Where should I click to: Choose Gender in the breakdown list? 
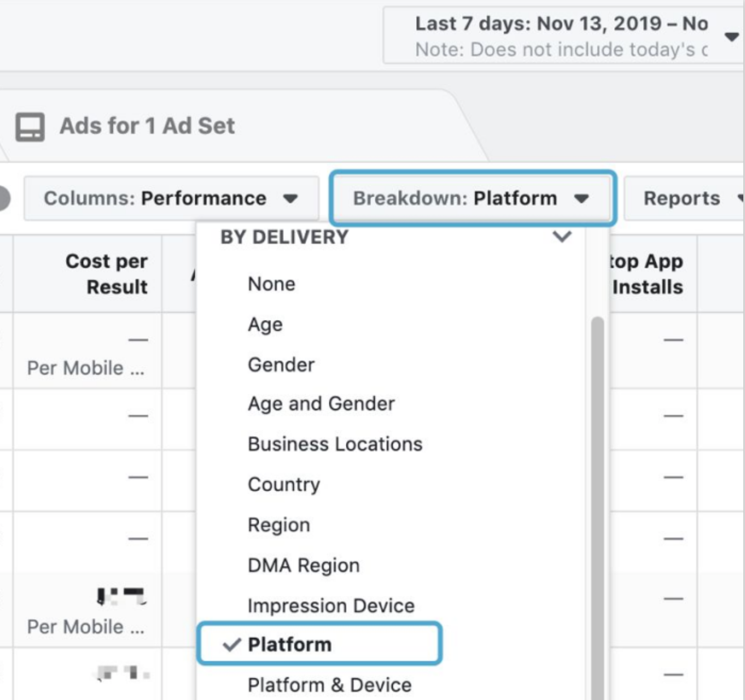[x=281, y=365]
